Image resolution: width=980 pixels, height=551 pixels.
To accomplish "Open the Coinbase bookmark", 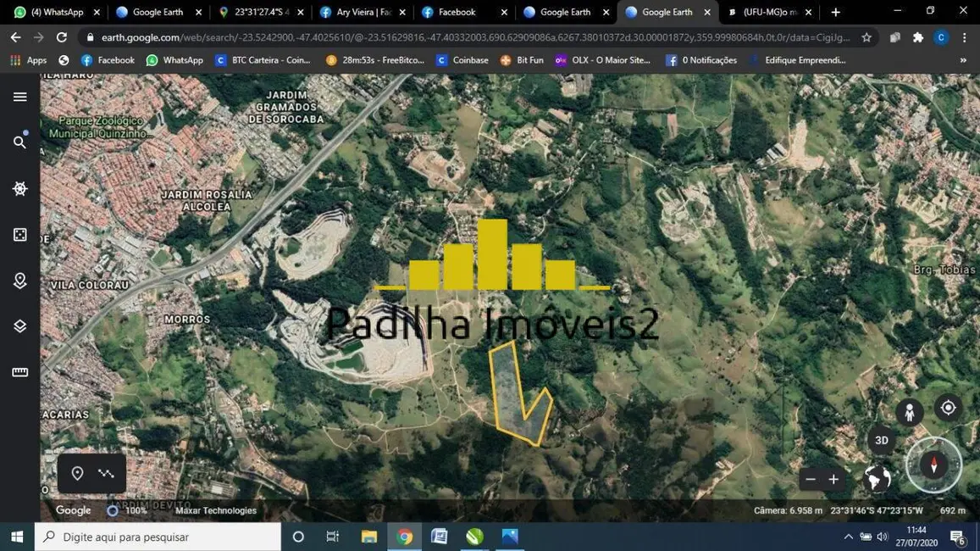I will coord(462,60).
